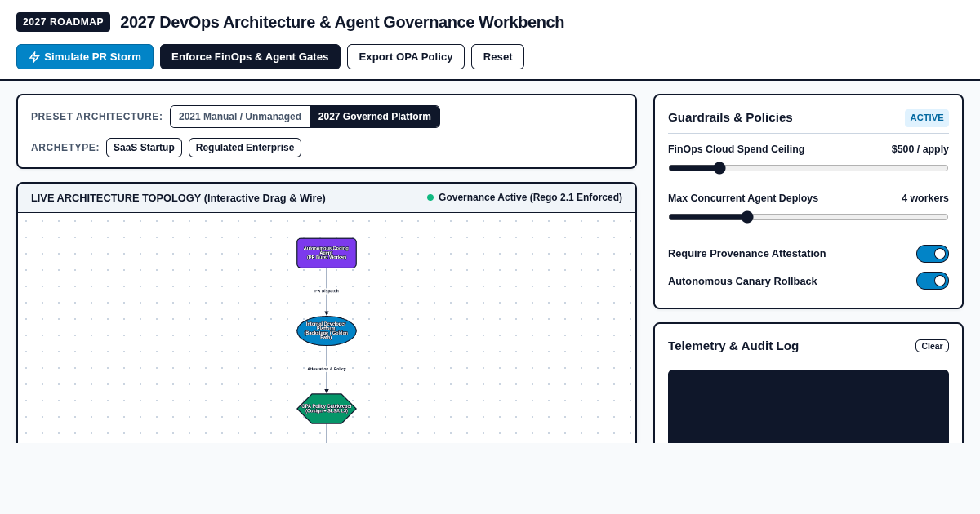
Task: Click the ACTIVE status badge
Action: (927, 117)
